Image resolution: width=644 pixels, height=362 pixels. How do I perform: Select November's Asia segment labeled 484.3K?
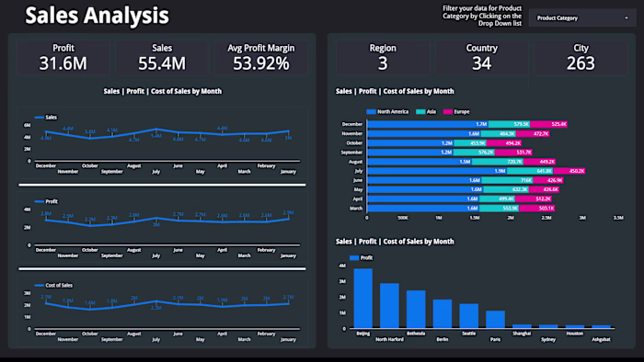499,133
